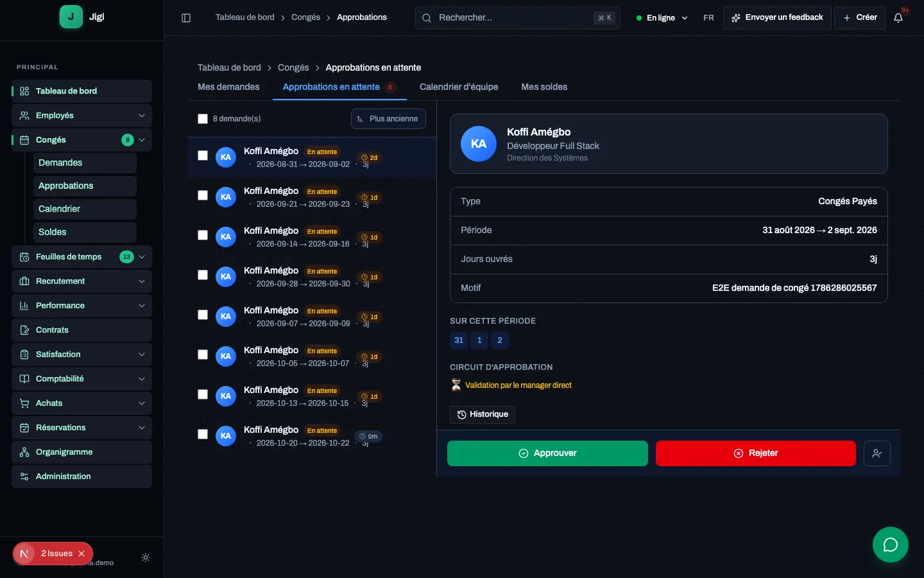
Task: Click the Comptabilité book icon
Action: [24, 379]
